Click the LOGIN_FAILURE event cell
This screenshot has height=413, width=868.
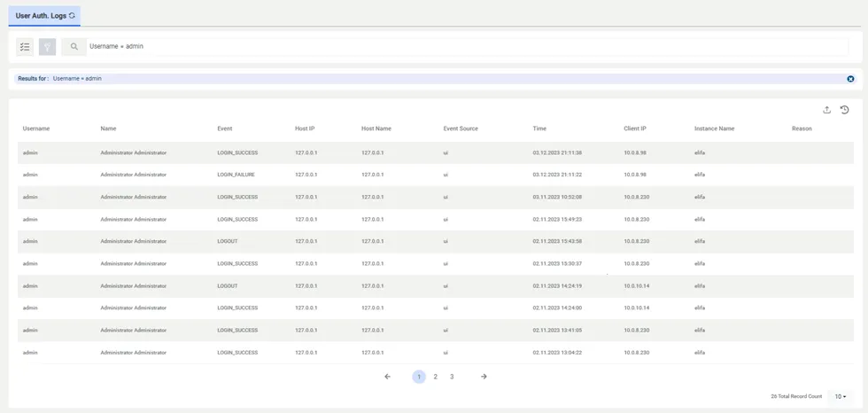236,175
